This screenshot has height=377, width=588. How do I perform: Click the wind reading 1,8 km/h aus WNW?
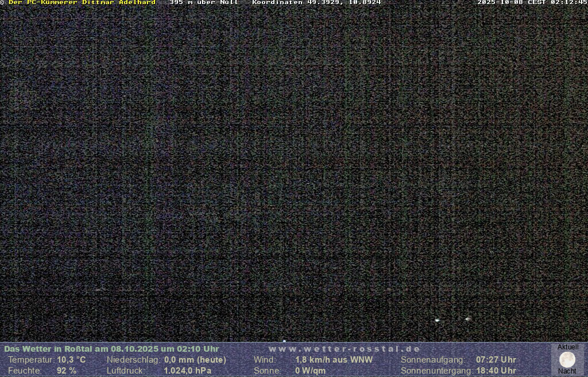(334, 360)
